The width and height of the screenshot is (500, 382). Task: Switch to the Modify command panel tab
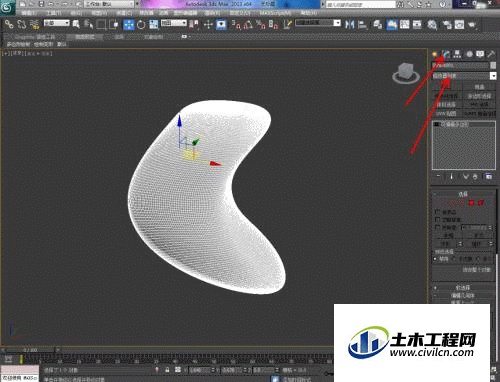tap(446, 54)
